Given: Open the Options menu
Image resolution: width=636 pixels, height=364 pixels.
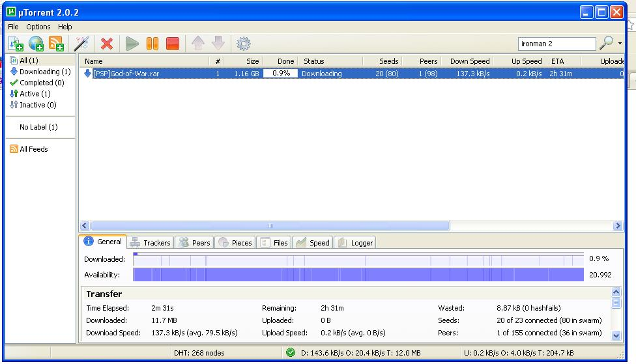Looking at the screenshot, I should click(38, 27).
